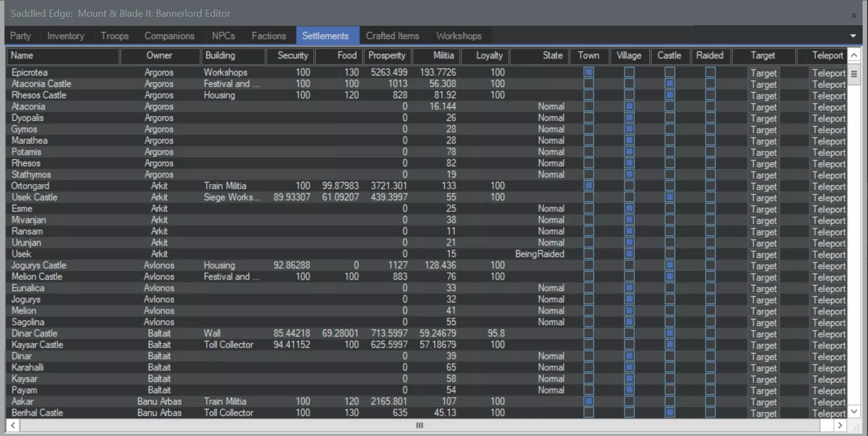Toggle Village checkbox for Sagolina
The width and height of the screenshot is (868, 436).
point(630,322)
